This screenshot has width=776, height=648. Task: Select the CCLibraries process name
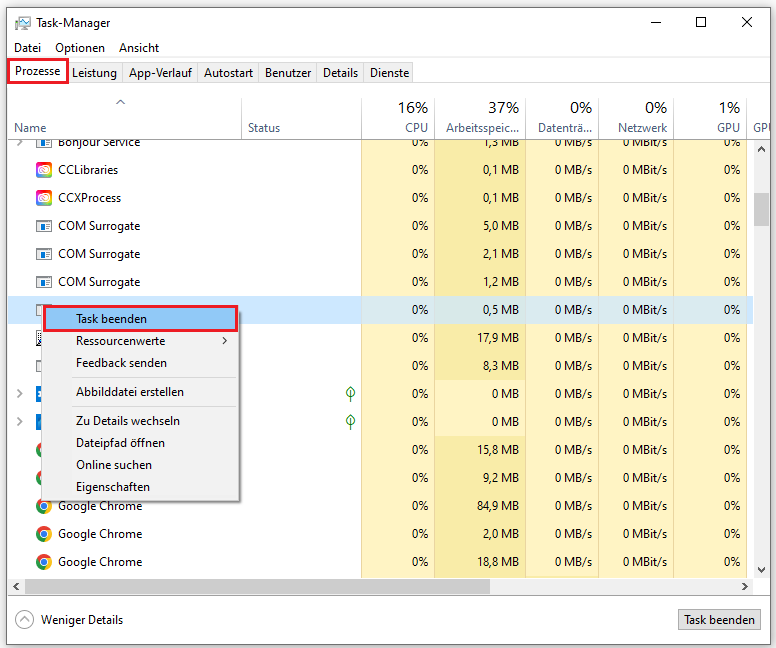(x=88, y=170)
